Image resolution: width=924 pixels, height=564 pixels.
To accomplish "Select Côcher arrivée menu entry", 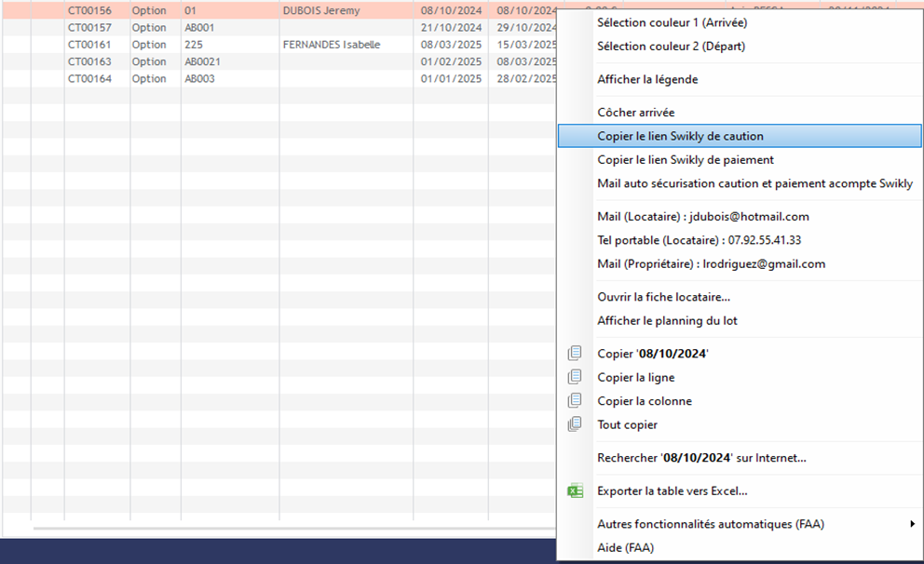I will point(636,113).
